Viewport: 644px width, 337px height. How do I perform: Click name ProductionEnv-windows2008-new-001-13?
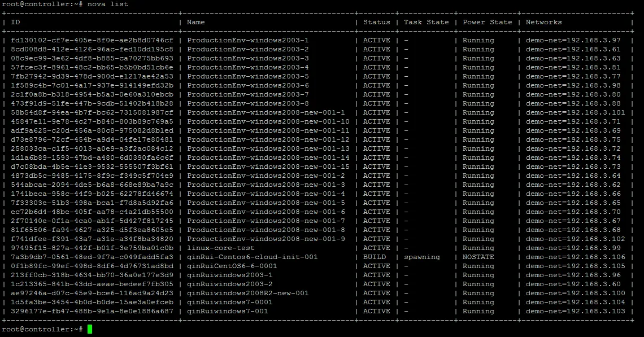click(268, 148)
